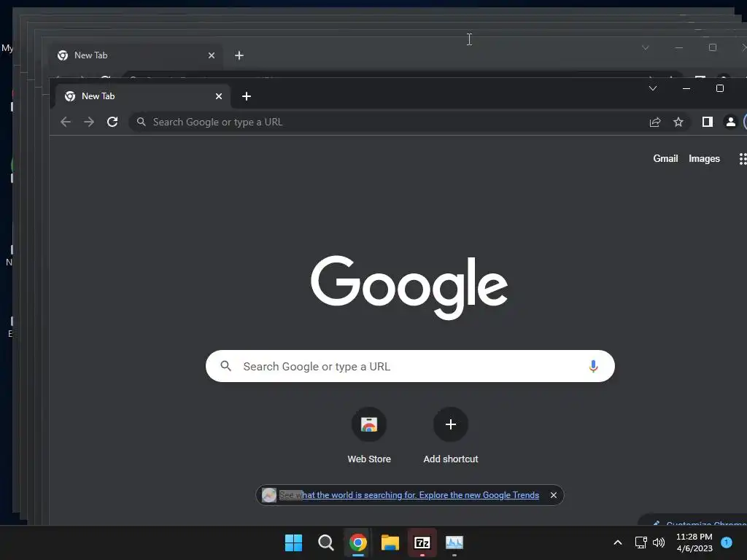Bookmark this tab with the star icon

(678, 122)
